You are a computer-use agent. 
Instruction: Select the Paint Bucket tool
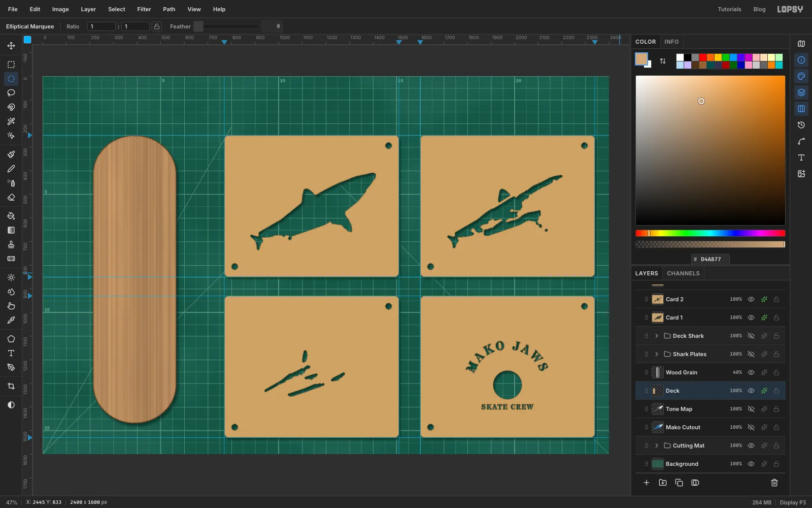coord(11,216)
